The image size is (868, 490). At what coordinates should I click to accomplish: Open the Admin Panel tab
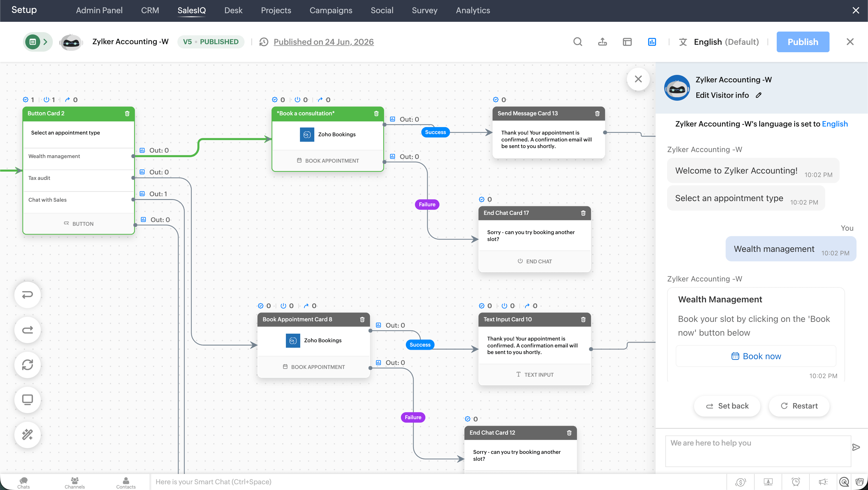(x=99, y=10)
